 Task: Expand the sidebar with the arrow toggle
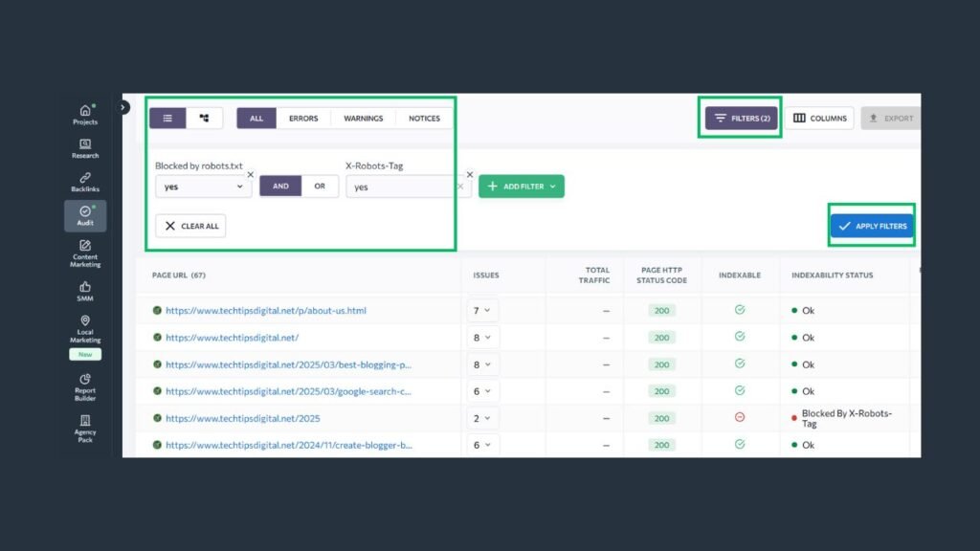123,107
